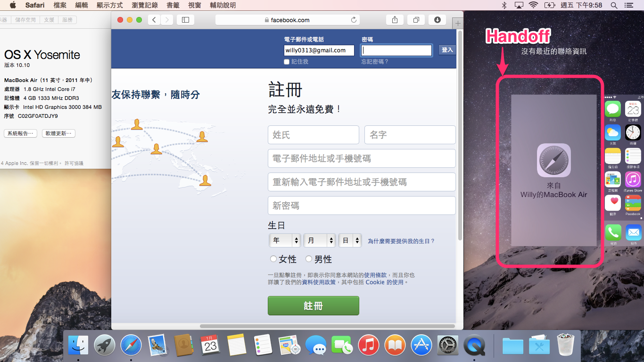Select the 男性 radio button

coord(309,259)
